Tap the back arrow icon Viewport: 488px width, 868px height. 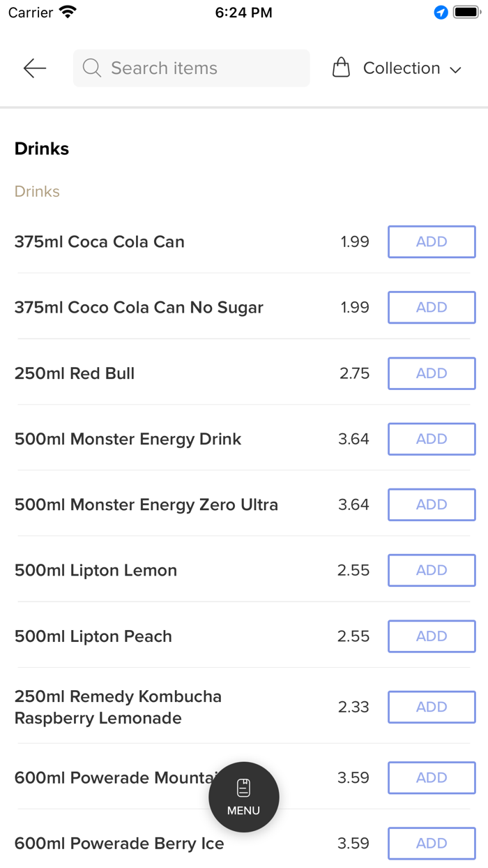click(x=34, y=68)
